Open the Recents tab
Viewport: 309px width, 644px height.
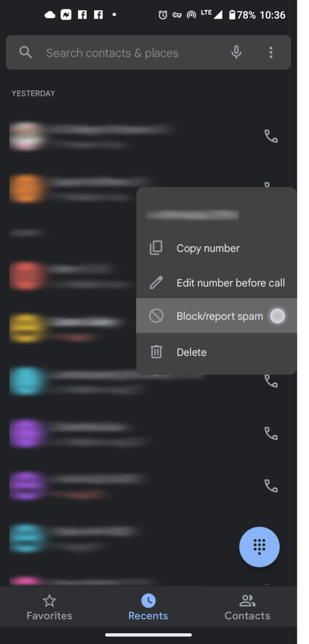point(148,607)
